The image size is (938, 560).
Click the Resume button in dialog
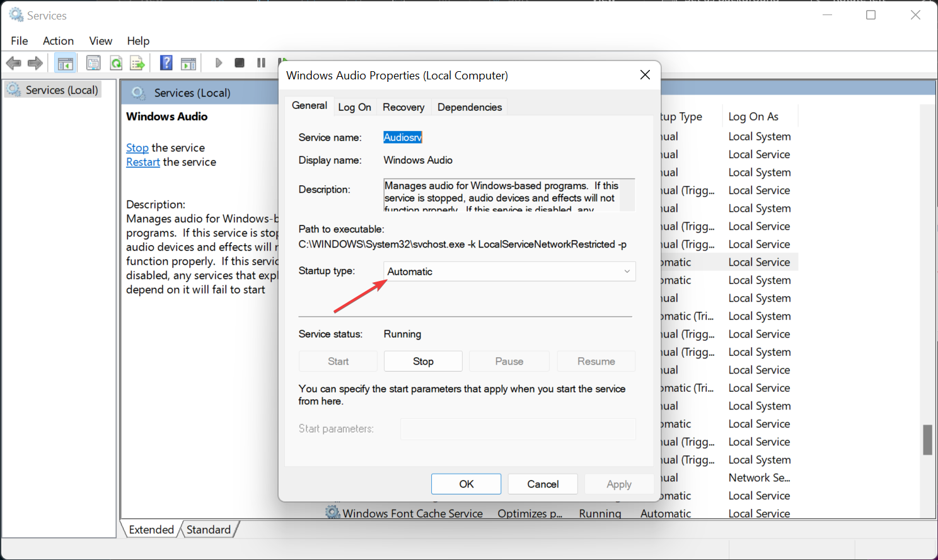[x=596, y=361]
